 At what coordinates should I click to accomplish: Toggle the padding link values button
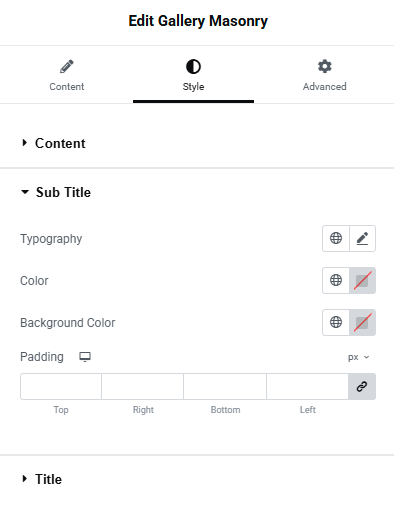362,386
